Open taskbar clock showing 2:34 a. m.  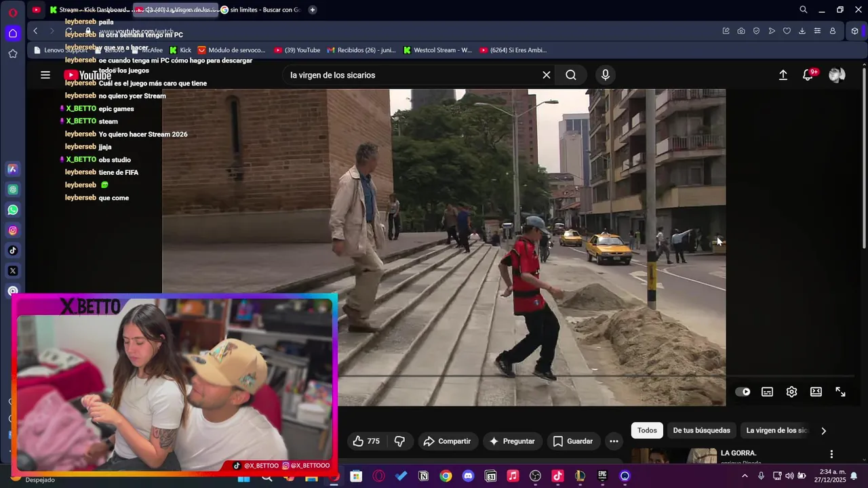[832, 476]
